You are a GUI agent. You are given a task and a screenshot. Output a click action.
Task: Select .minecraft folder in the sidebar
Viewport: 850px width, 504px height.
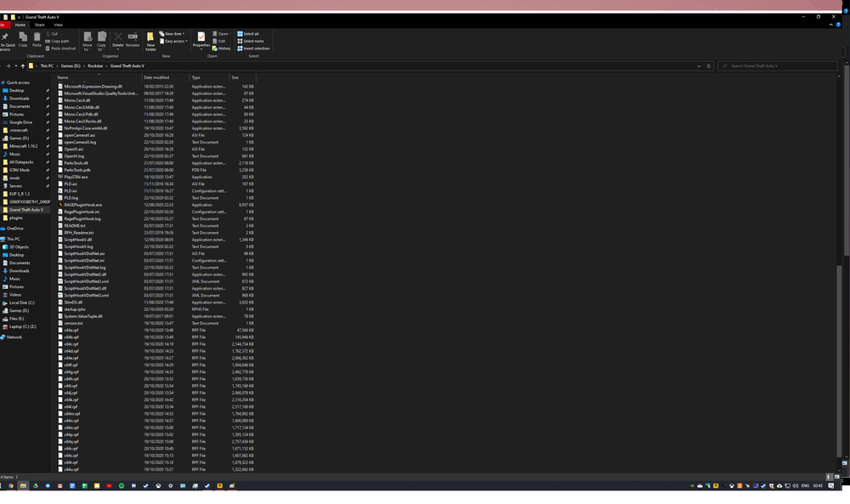(19, 130)
